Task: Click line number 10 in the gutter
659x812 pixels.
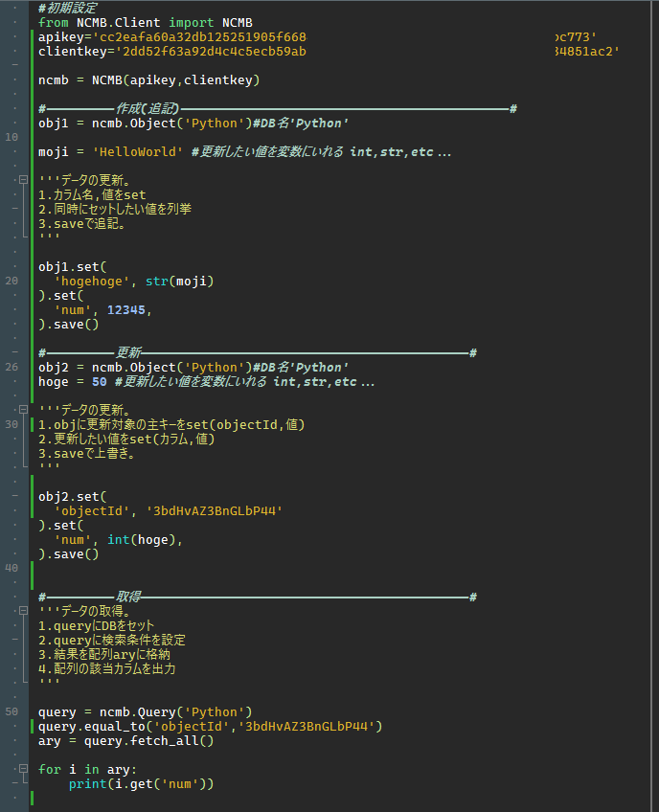Action: tap(11, 137)
